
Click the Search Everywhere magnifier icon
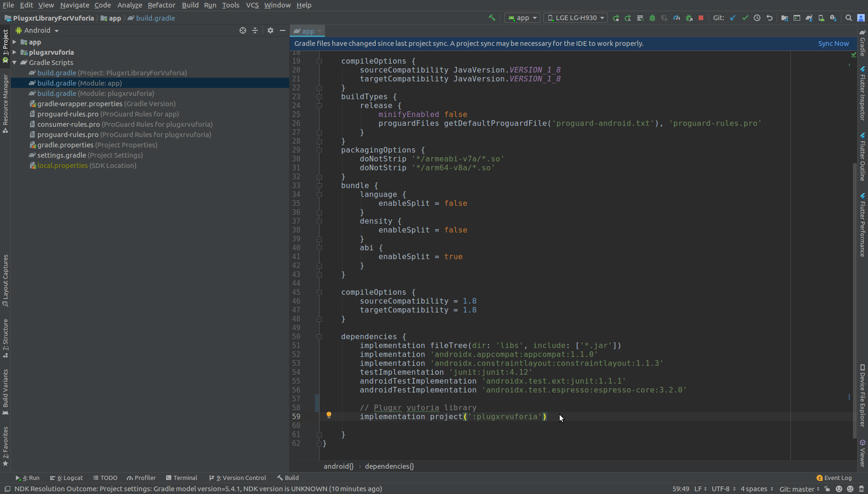849,18
